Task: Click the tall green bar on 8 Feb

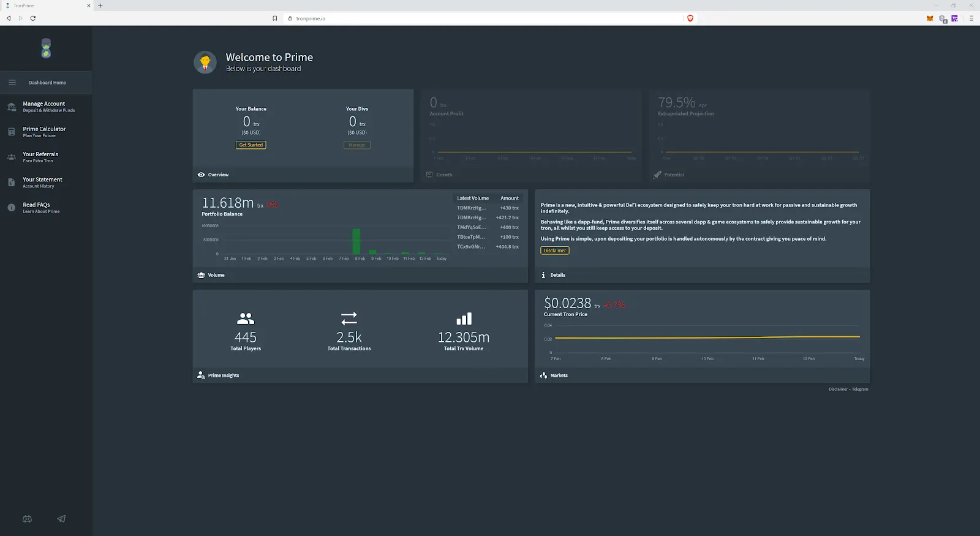Action: [x=356, y=241]
